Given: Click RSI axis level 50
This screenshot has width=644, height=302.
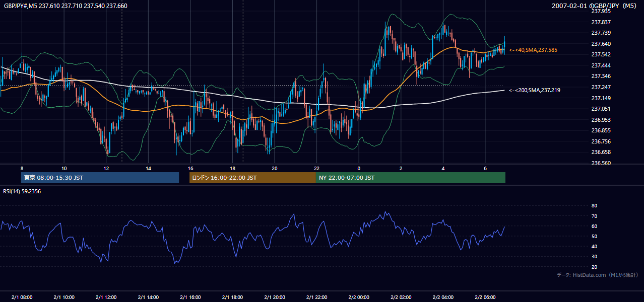Looking at the screenshot, I should coord(594,237).
